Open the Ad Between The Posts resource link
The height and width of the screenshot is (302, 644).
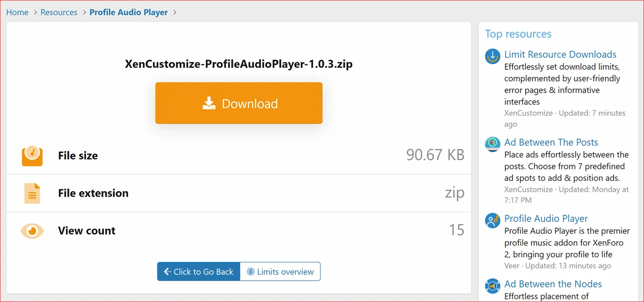pyautogui.click(x=551, y=142)
